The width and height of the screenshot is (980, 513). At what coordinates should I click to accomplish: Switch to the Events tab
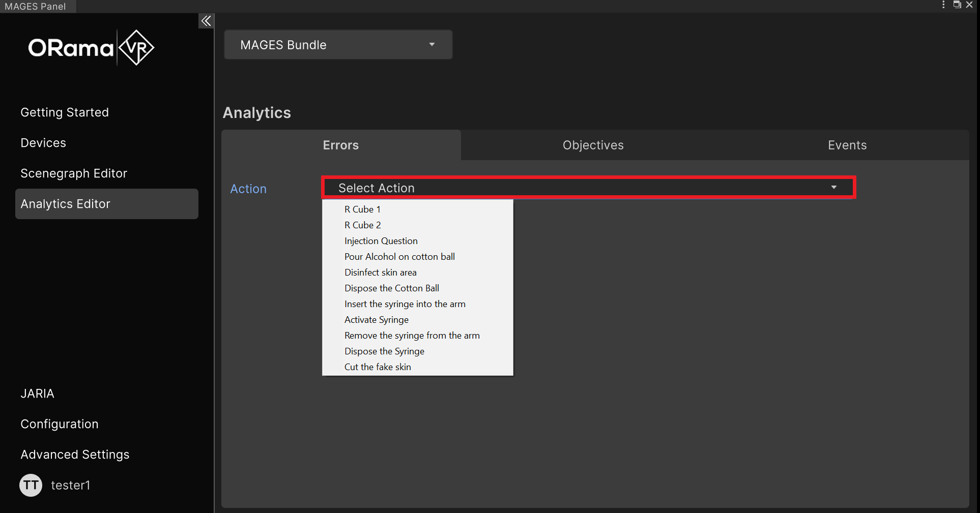846,145
